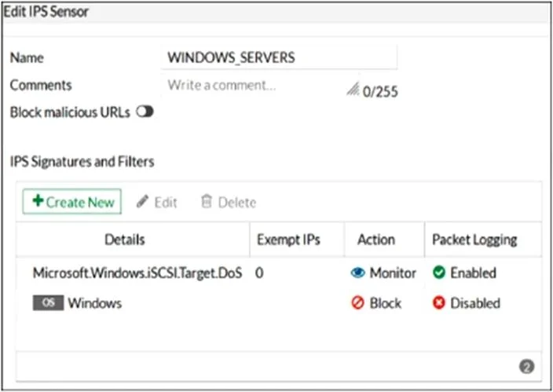Click the comment box resize grip icon
This screenshot has width=553, height=392.
click(353, 90)
